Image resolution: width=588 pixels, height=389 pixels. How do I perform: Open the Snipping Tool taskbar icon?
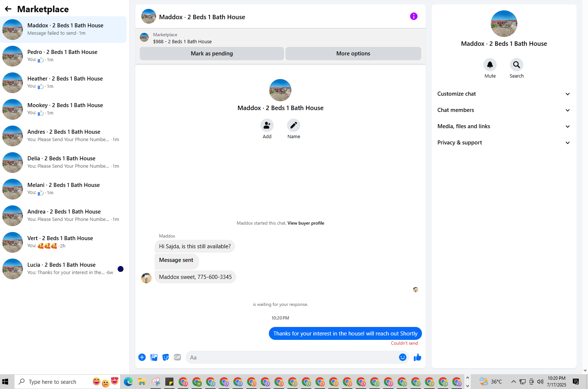(x=156, y=382)
